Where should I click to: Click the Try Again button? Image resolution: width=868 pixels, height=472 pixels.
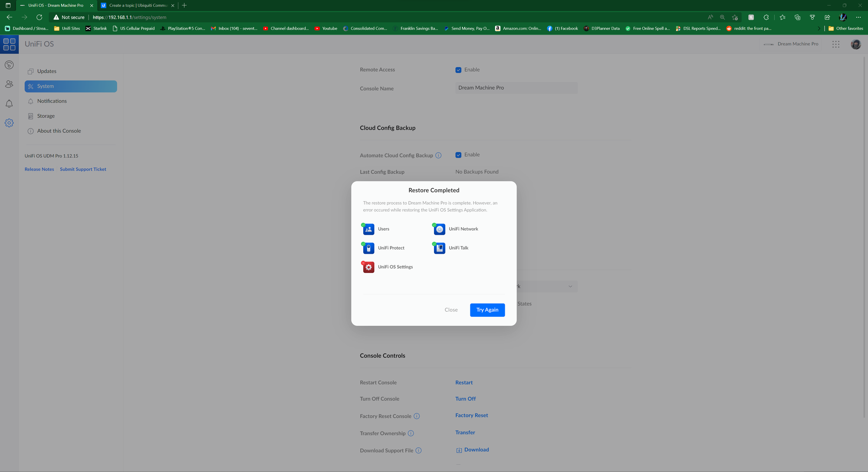(487, 310)
